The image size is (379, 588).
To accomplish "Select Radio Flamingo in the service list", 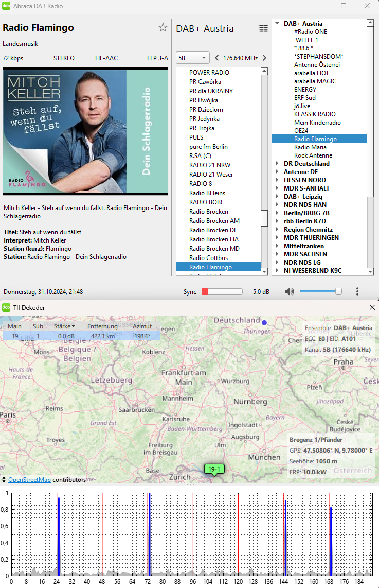I will coord(219,267).
